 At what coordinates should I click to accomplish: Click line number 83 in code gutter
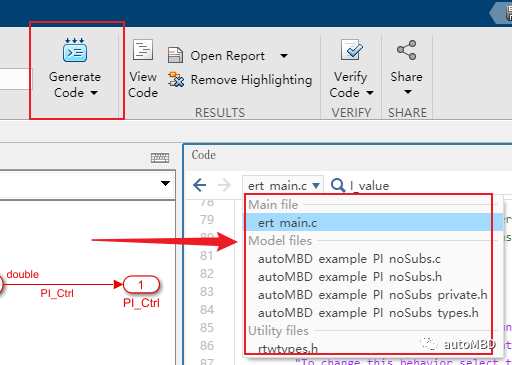click(x=207, y=292)
